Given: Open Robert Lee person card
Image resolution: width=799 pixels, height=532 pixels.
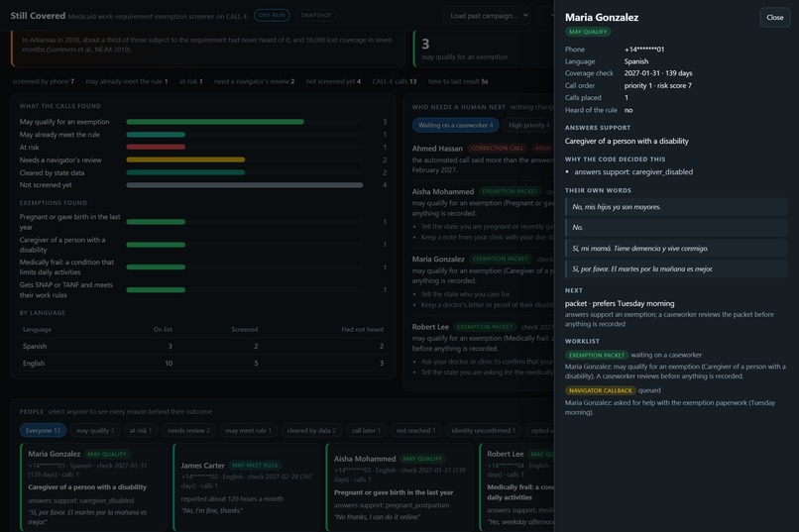Looking at the screenshot, I should tap(516, 487).
